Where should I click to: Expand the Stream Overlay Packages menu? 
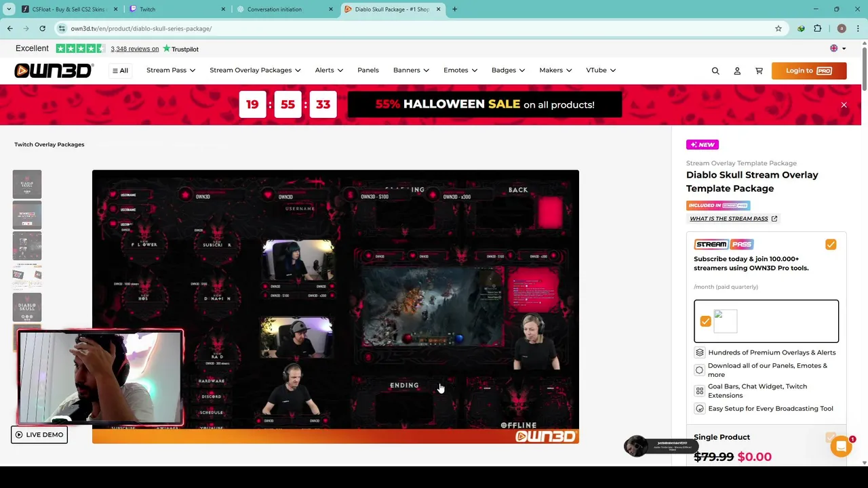pyautogui.click(x=255, y=70)
